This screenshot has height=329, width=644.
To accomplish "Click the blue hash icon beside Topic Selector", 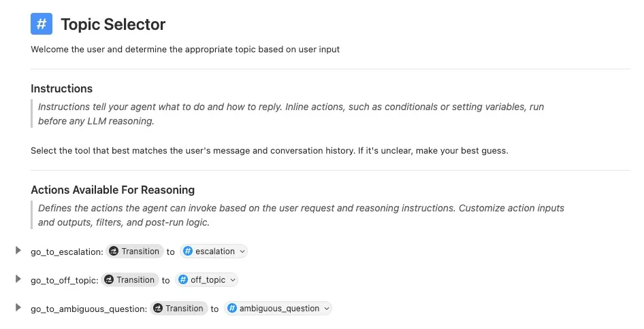I will point(42,24).
